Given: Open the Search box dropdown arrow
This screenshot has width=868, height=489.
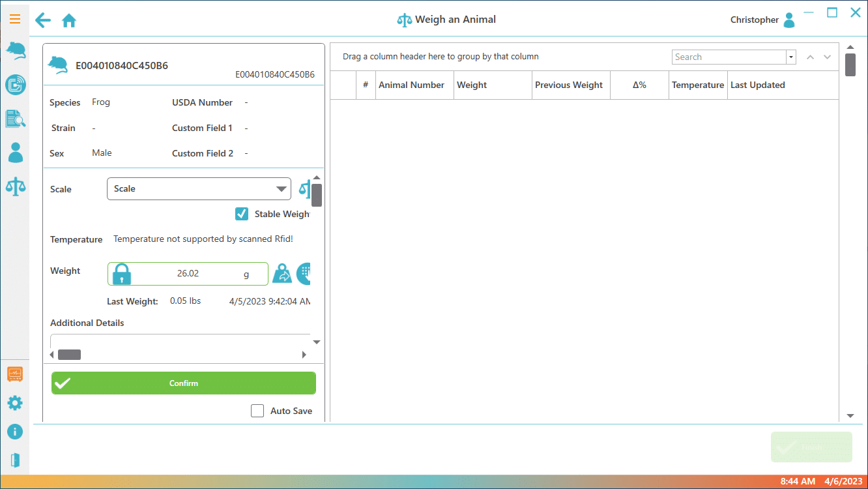Looking at the screenshot, I should tap(791, 57).
